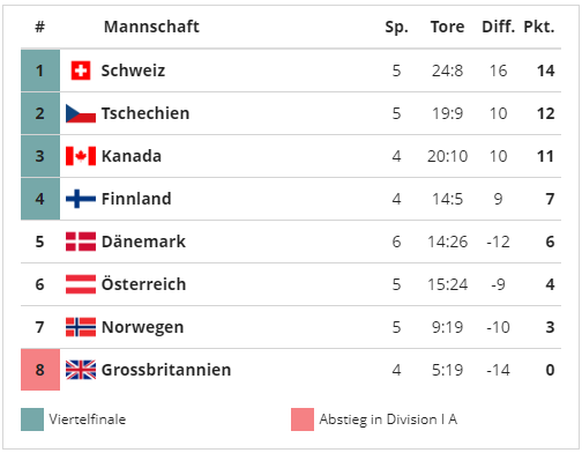The width and height of the screenshot is (582, 453).
Task: Select the Pkt. column header
Action: pyautogui.click(x=539, y=27)
